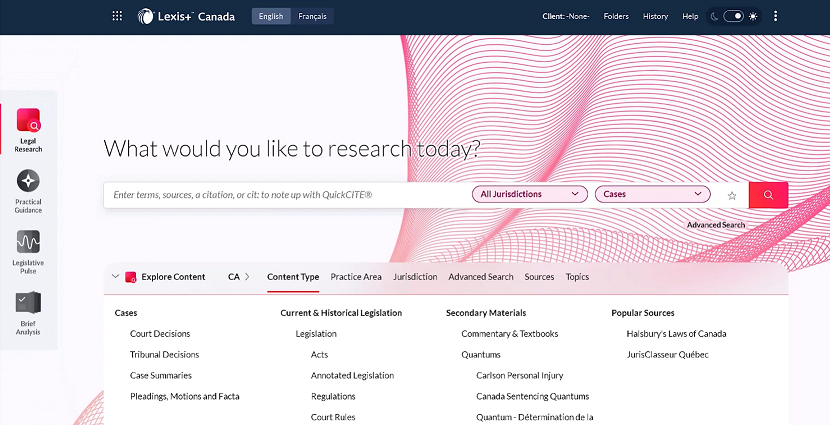830x425 pixels.
Task: Click the Cases heading link
Action: 126,313
